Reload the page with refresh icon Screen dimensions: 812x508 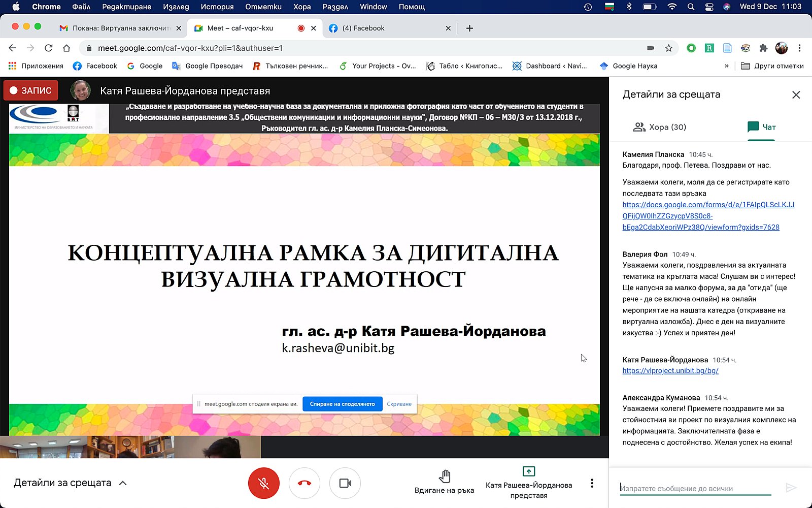(49, 48)
